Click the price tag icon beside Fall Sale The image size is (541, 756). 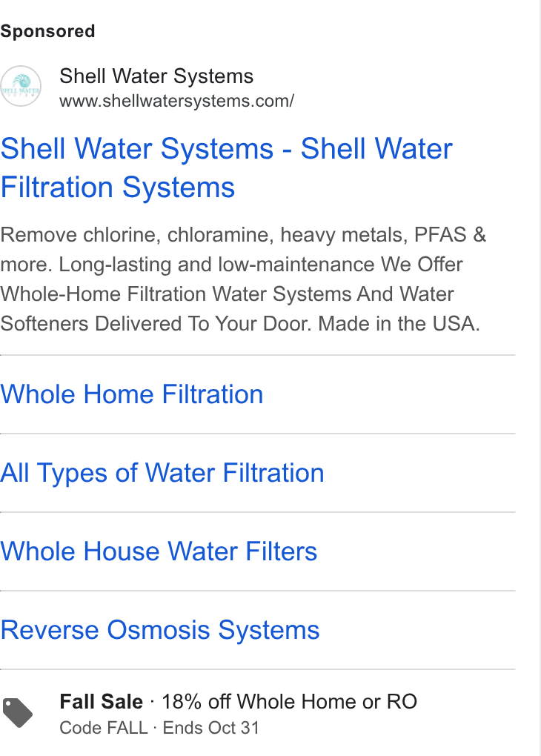tap(18, 712)
